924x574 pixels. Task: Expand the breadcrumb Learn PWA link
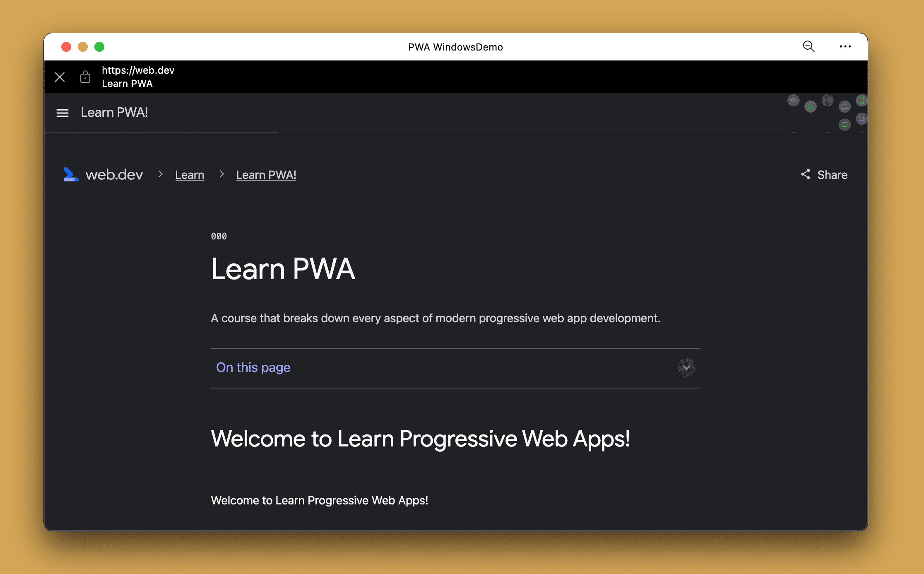[x=267, y=175]
